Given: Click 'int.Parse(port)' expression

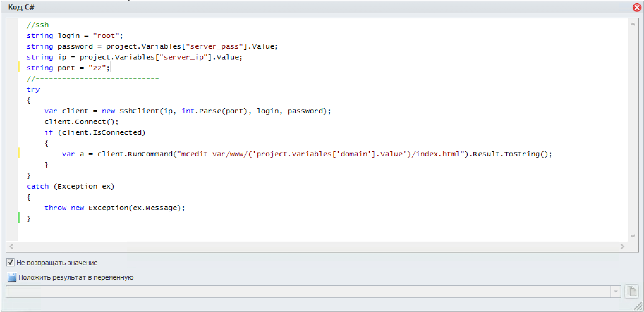Looking at the screenshot, I should pos(214,111).
